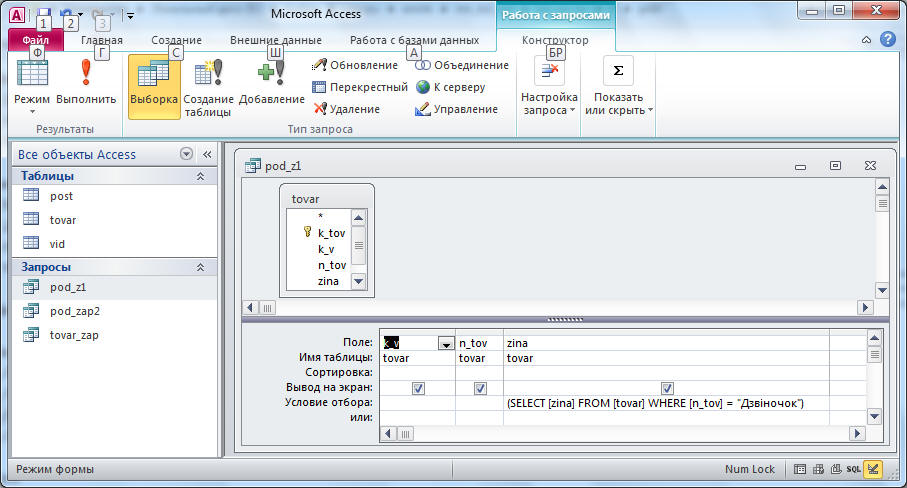This screenshot has width=907, height=488.
Task: Click the Access application icon in title bar
Action: (17, 15)
